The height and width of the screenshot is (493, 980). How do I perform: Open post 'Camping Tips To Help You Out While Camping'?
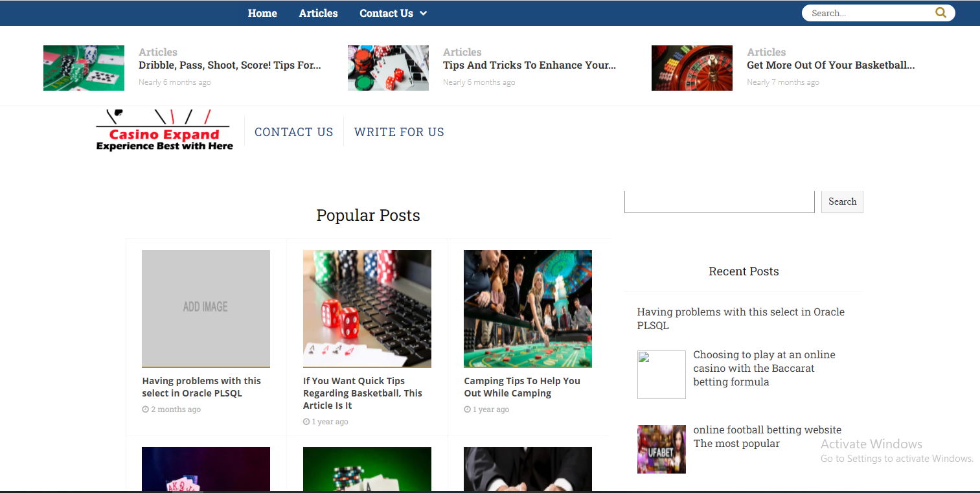(522, 387)
